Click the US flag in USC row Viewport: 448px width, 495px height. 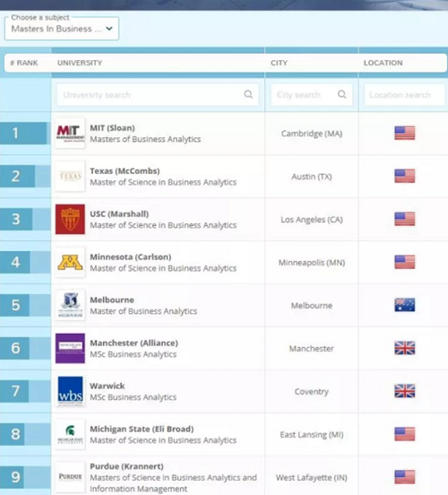point(405,219)
